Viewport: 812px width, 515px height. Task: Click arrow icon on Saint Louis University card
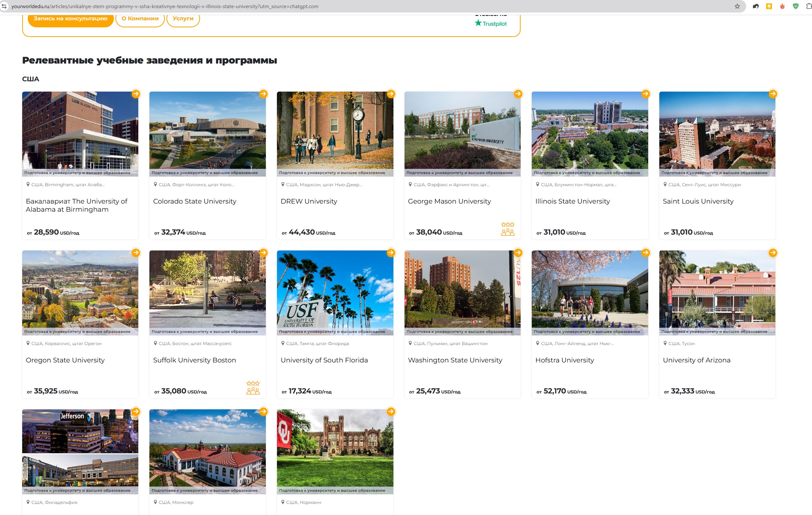[773, 94]
